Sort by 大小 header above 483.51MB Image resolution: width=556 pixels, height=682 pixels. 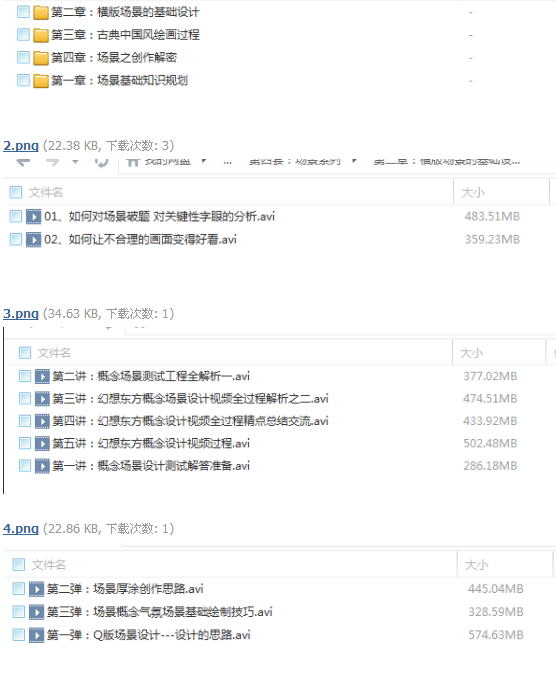pos(473,192)
